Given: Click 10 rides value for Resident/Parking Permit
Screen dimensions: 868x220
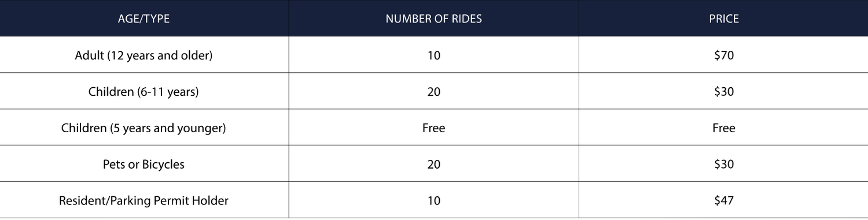Looking at the screenshot, I should pos(434,201).
